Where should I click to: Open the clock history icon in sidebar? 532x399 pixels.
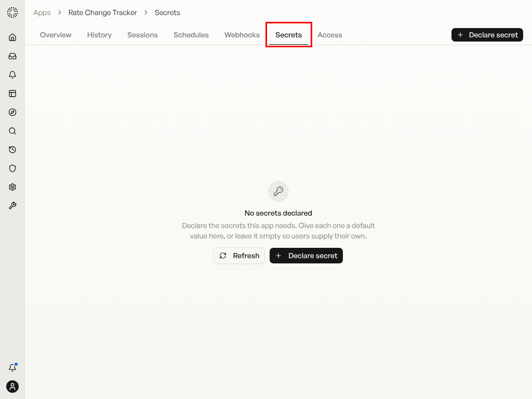tap(12, 150)
